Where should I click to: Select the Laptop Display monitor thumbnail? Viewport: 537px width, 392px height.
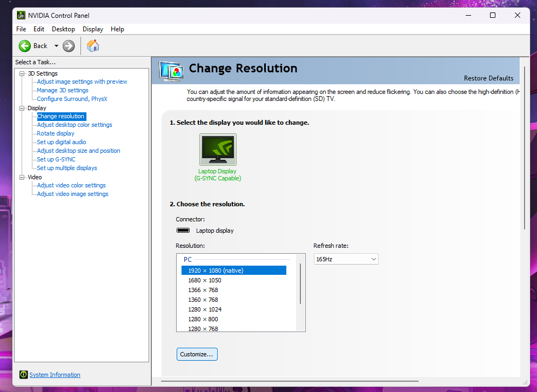pyautogui.click(x=218, y=149)
